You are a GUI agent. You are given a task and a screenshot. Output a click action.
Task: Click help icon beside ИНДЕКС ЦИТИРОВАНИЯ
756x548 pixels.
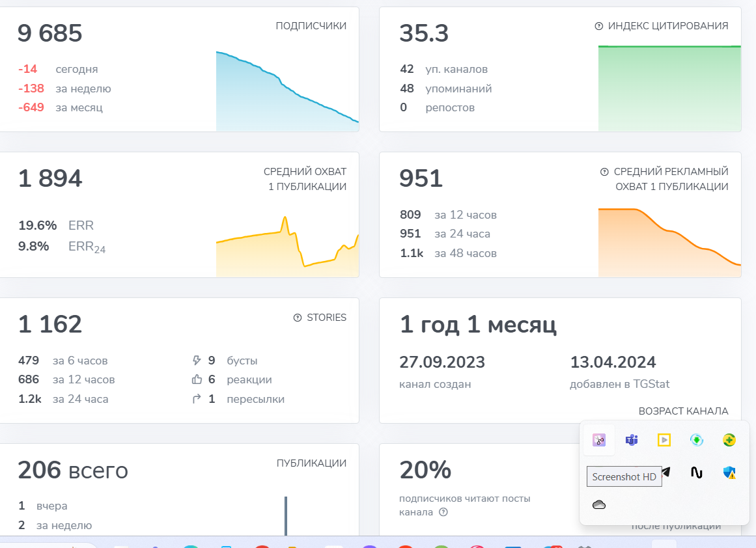coord(599,26)
